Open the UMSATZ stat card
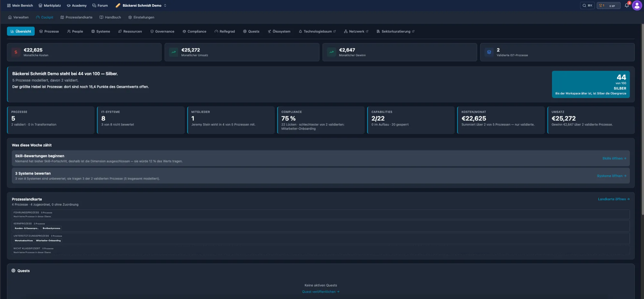The width and height of the screenshot is (644, 299). [x=591, y=120]
